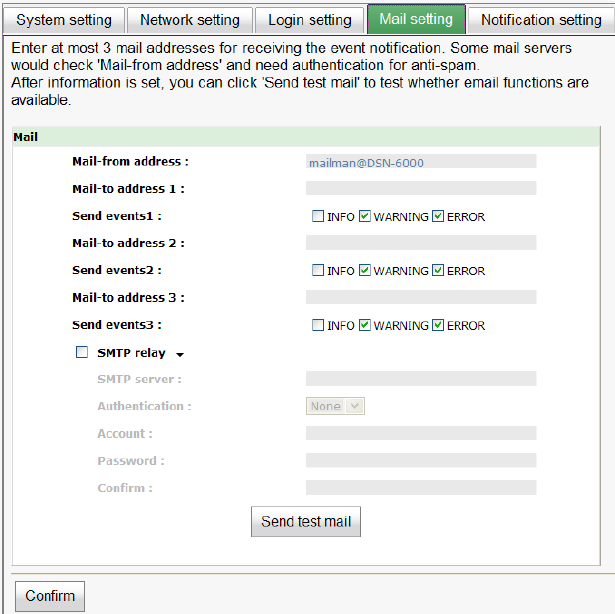The image size is (615, 614).
Task: Uncheck ERROR for Send events3
Action: [x=438, y=325]
